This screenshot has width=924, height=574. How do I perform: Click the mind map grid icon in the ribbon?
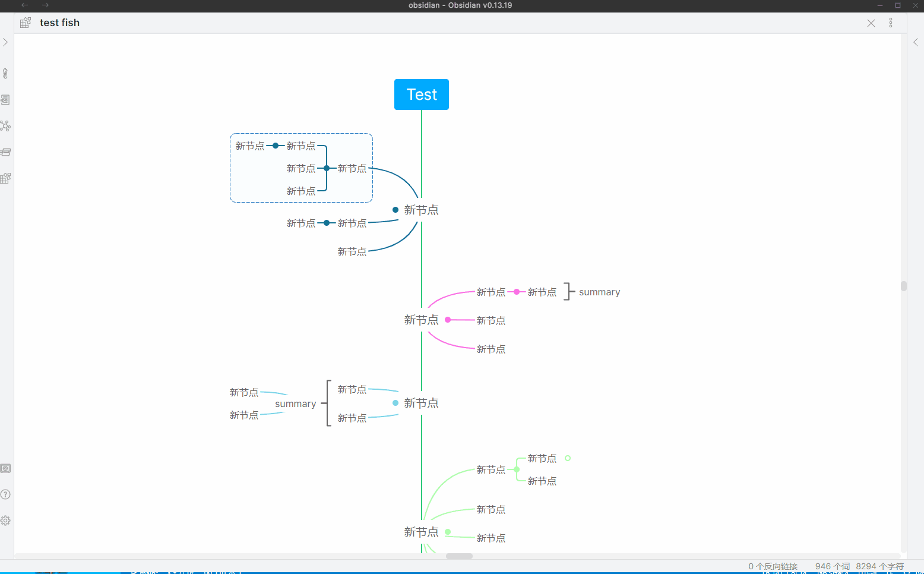[x=5, y=178]
